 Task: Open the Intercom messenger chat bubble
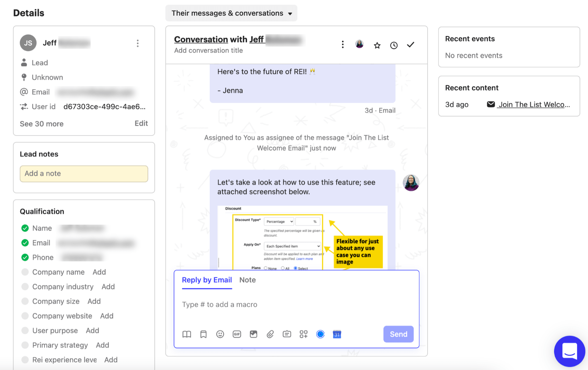569,351
